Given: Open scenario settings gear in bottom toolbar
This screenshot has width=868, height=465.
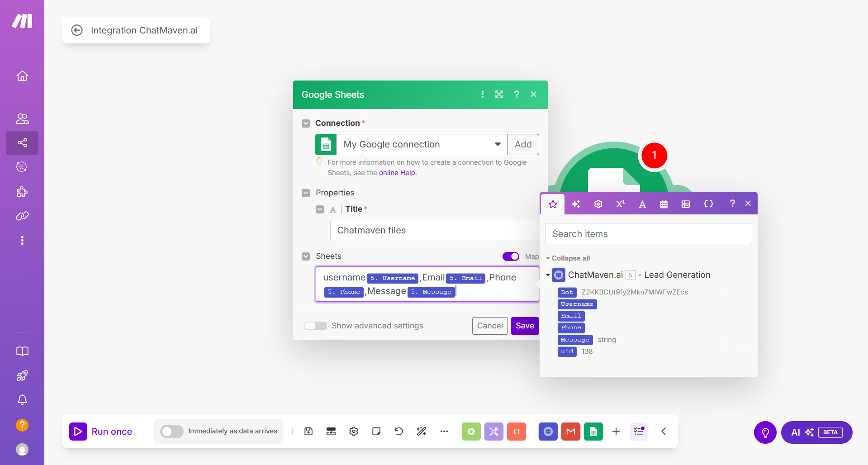Looking at the screenshot, I should (354, 432).
